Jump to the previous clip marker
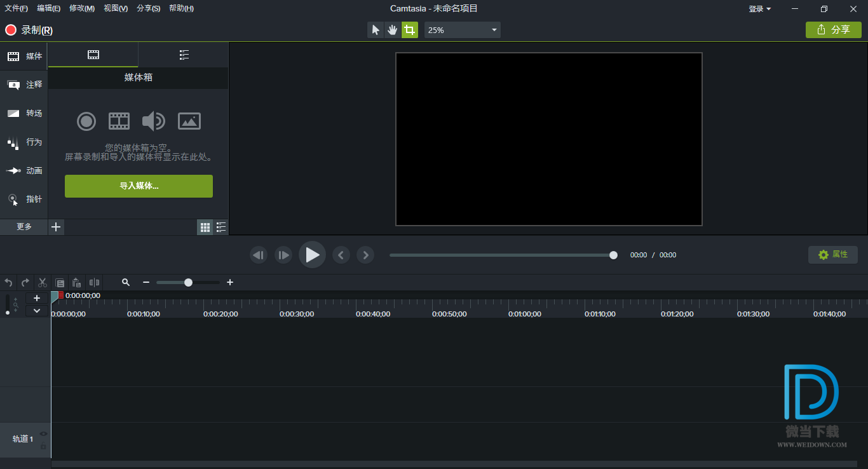This screenshot has width=868, height=469. pyautogui.click(x=341, y=255)
